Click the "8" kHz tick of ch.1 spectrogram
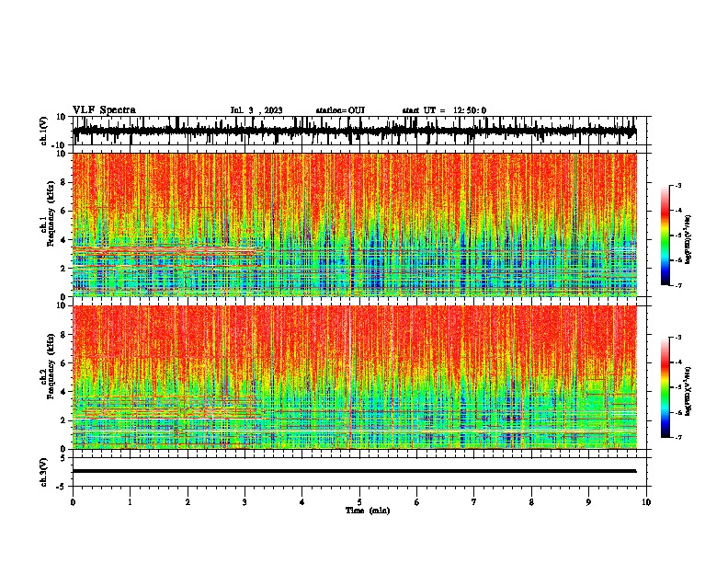 [x=63, y=182]
